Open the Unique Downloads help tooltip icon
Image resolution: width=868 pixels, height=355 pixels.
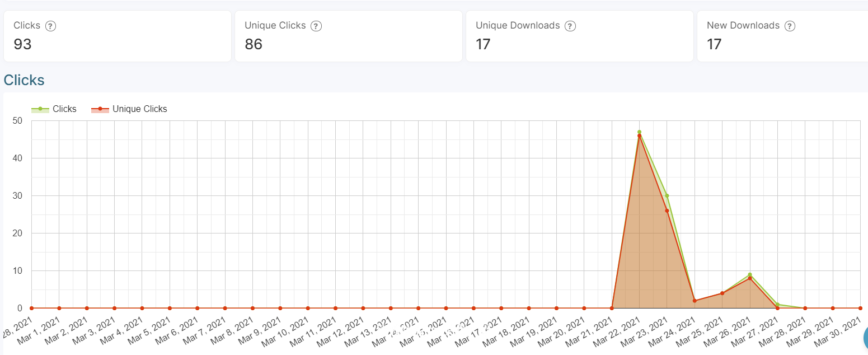tap(570, 26)
